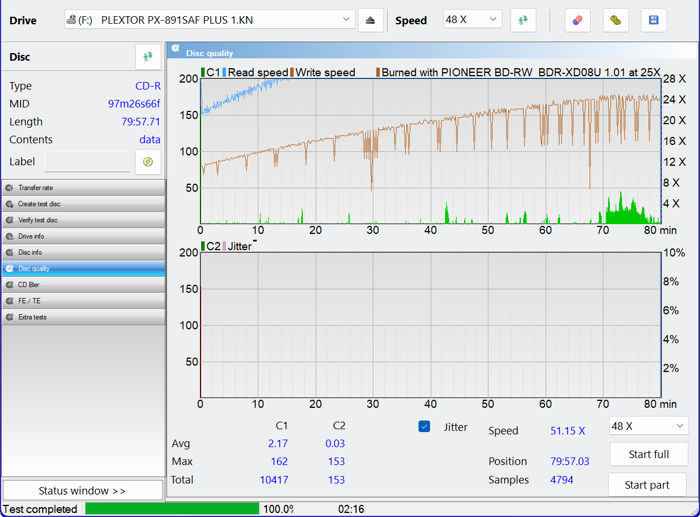Switch to FE / TE test
This screenshot has width=700, height=517.
[83, 301]
